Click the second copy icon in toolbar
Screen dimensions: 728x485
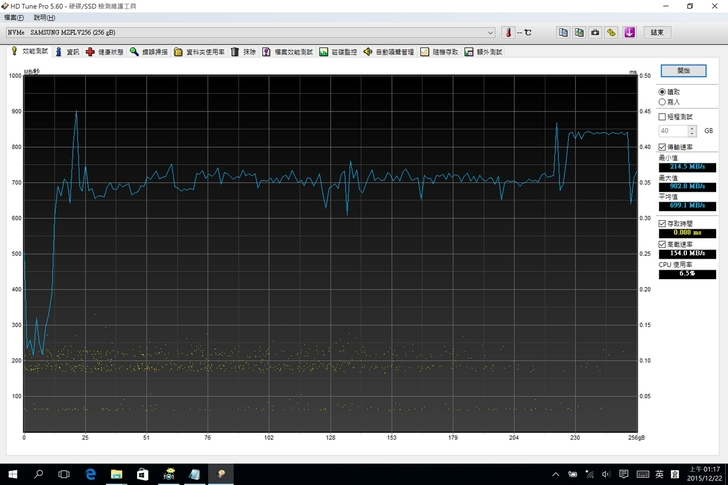coord(580,32)
